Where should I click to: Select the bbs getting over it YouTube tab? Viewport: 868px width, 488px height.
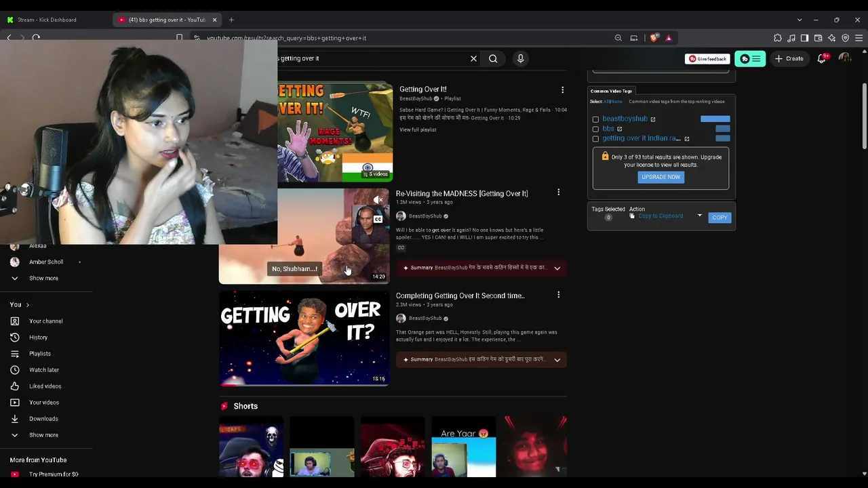167,20
